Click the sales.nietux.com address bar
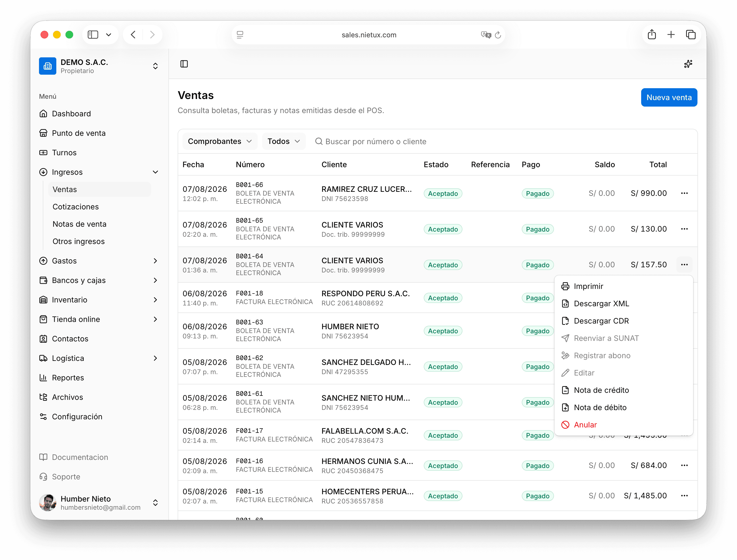 pyautogui.click(x=368, y=35)
